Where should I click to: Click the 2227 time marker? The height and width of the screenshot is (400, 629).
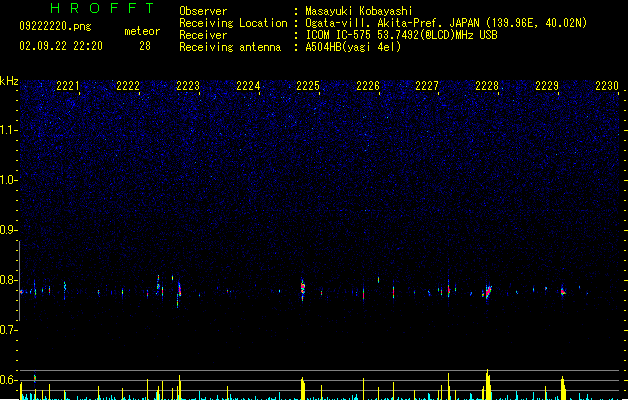click(427, 86)
